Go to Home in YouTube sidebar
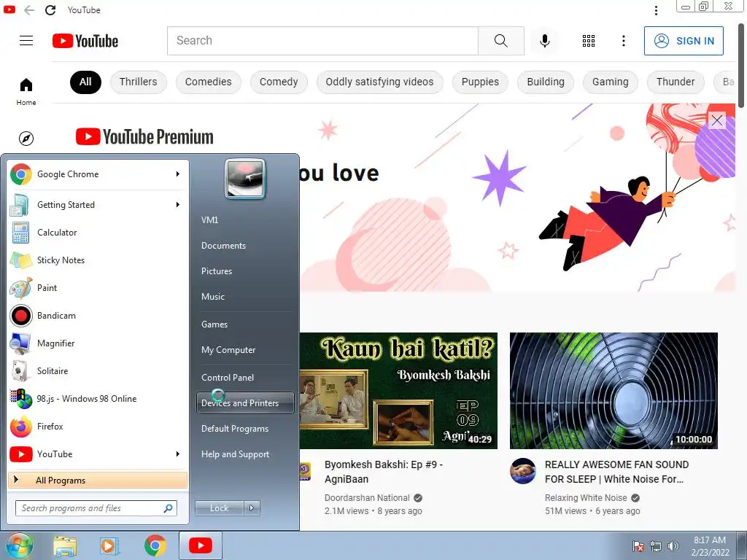The image size is (747, 560). [x=26, y=91]
